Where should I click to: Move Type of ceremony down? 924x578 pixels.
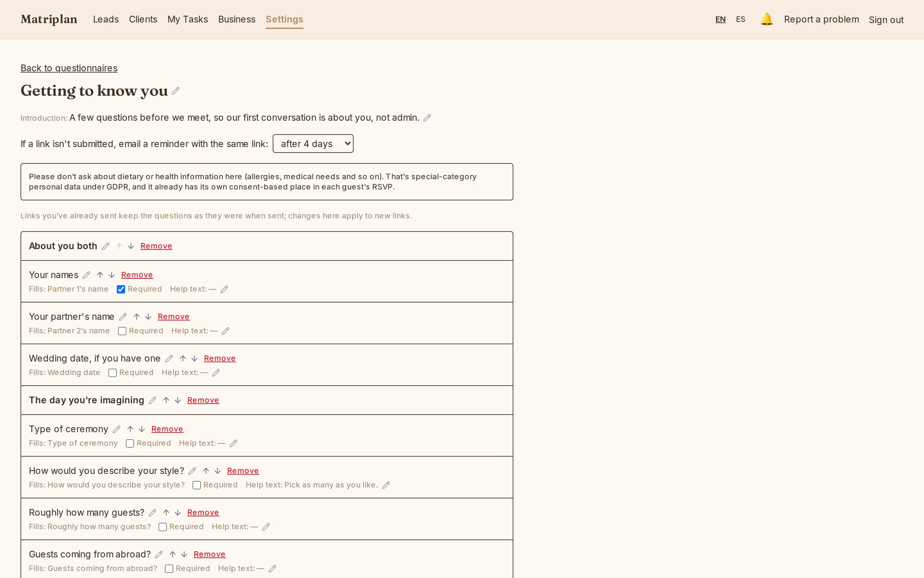pos(142,429)
